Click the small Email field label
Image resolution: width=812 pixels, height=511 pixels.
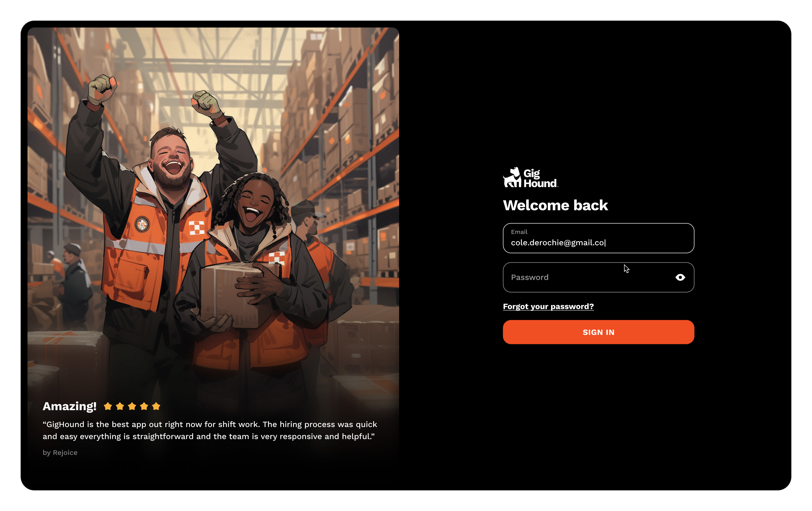[x=519, y=232]
